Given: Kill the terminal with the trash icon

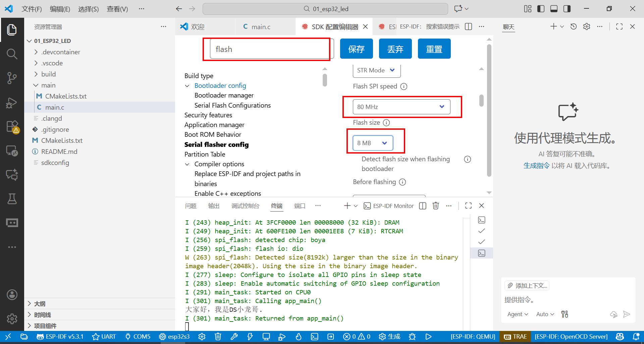Looking at the screenshot, I should pos(436,206).
